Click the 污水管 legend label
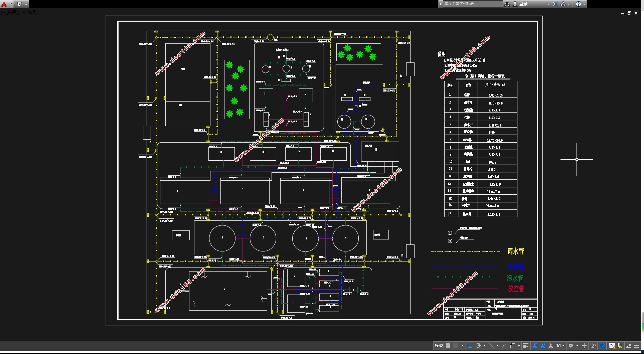 click(x=515, y=278)
